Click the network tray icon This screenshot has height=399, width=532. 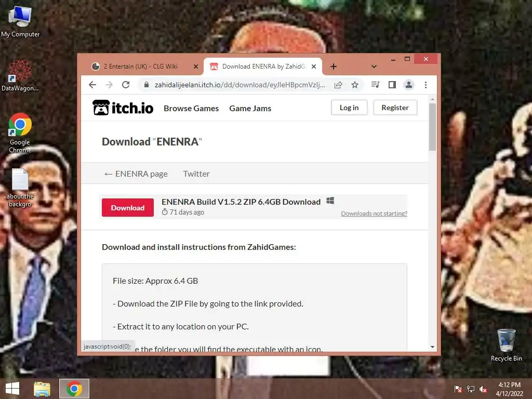471,389
